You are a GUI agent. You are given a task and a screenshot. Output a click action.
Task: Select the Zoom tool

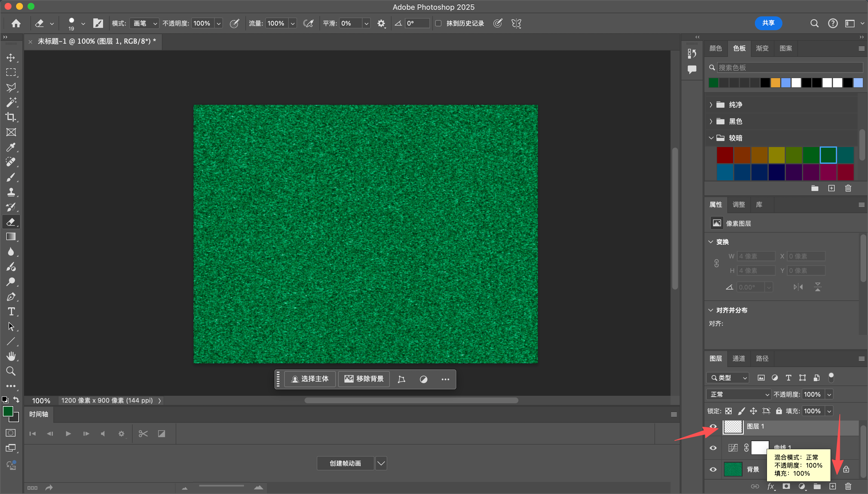pyautogui.click(x=11, y=371)
